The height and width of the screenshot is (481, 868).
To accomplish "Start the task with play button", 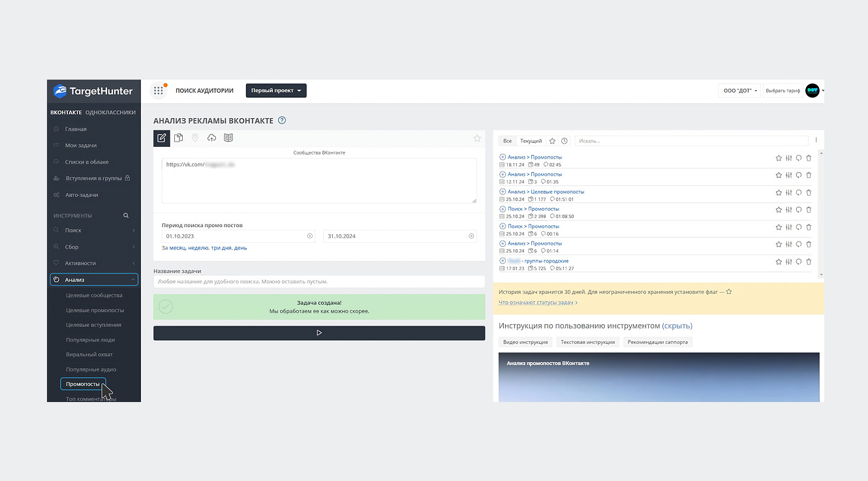I will (x=319, y=333).
